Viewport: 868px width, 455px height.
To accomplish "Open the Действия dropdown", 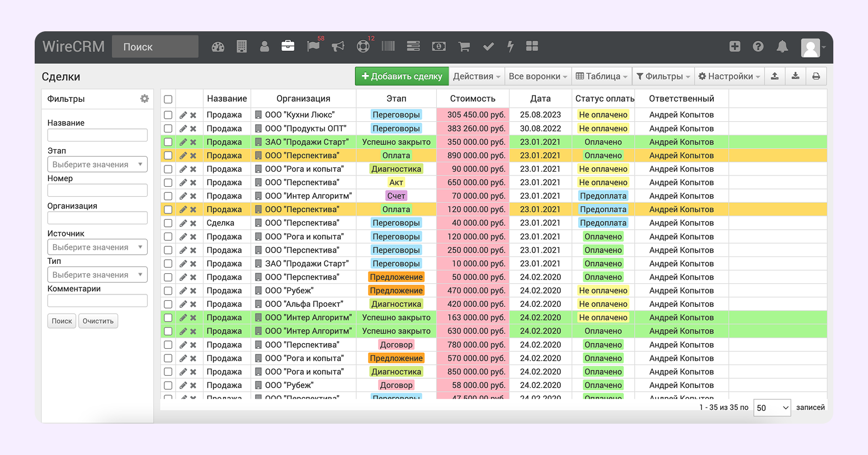I will 477,76.
